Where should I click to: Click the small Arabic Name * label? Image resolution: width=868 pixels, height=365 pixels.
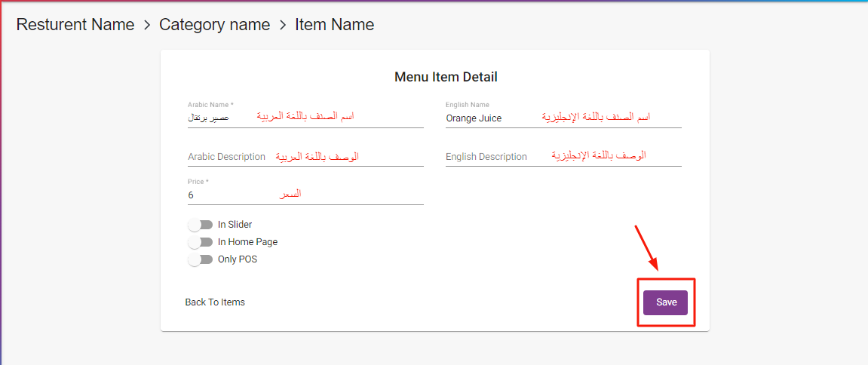[210, 105]
